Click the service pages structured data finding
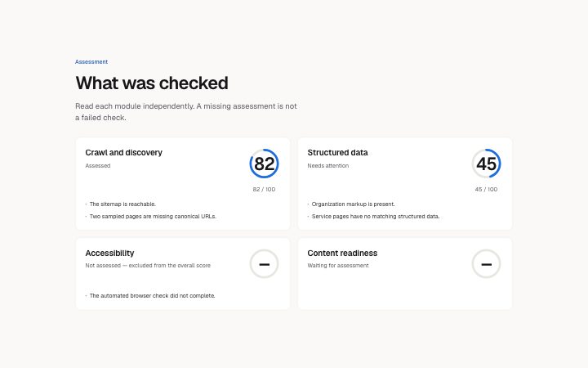Screen dimensions: 588x368 coord(376,216)
